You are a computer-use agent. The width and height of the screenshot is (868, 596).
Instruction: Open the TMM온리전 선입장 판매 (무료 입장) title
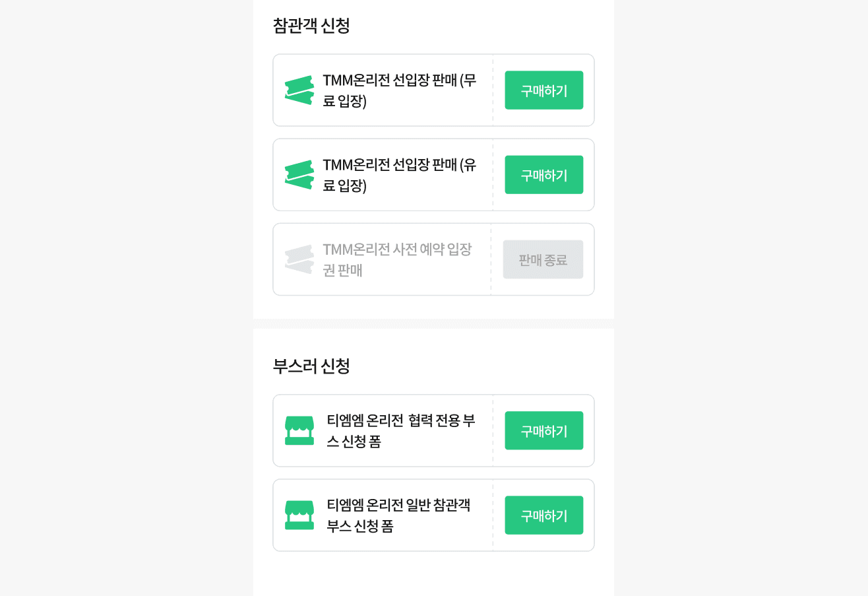pyautogui.click(x=399, y=90)
